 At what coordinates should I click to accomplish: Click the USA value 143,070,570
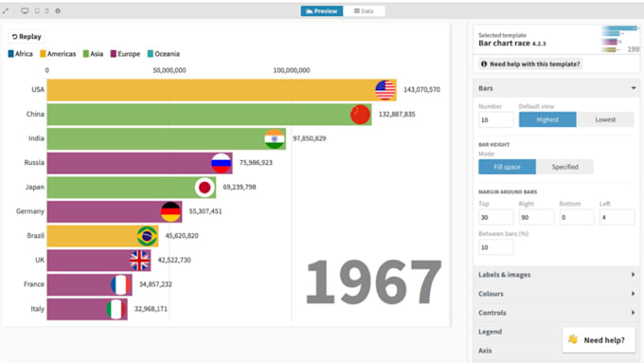[421, 90]
